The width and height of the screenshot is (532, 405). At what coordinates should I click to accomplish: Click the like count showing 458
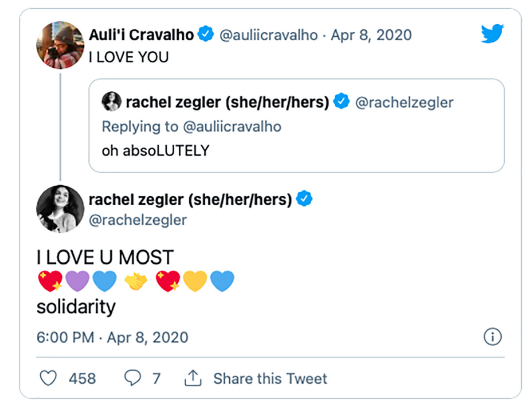pyautogui.click(x=82, y=378)
